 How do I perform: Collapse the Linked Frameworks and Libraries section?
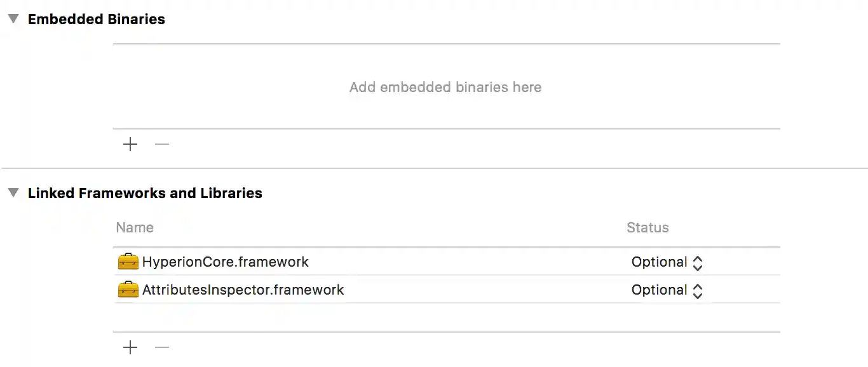tap(12, 193)
